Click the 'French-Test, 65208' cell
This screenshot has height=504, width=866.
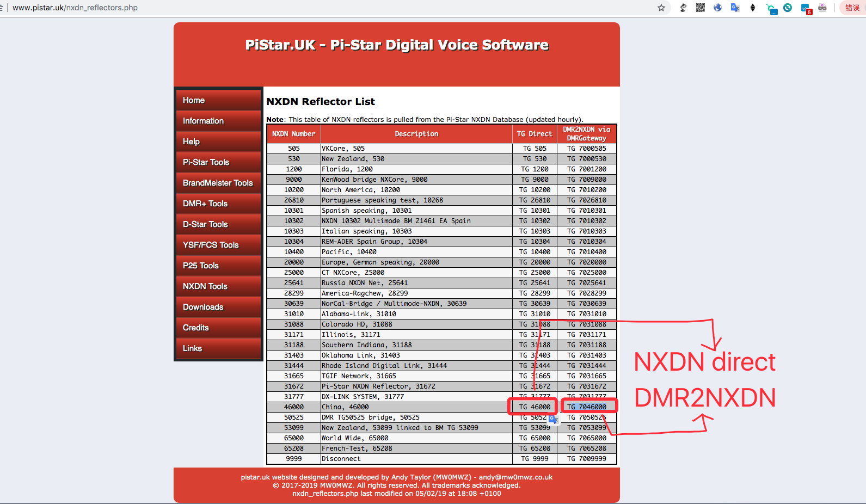tap(416, 448)
